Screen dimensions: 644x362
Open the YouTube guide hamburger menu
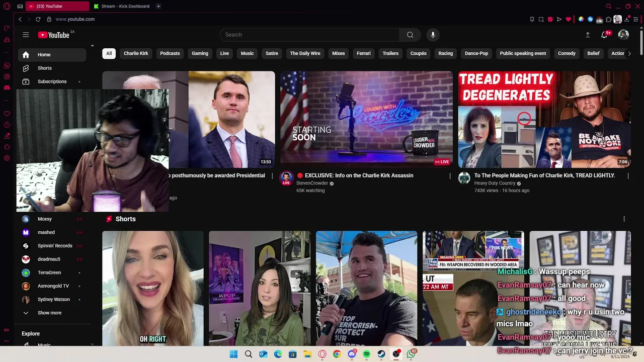[x=26, y=35]
